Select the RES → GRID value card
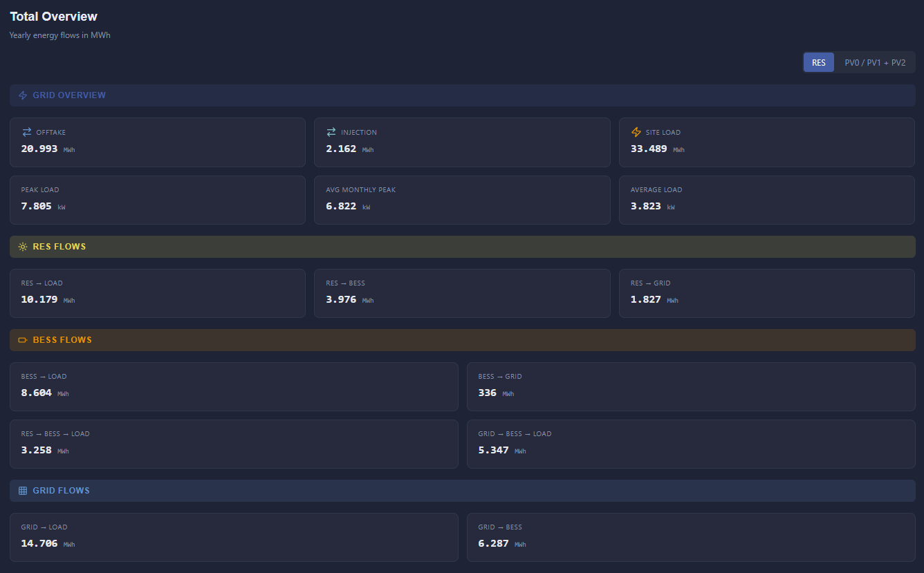The width and height of the screenshot is (924, 573). 766,293
